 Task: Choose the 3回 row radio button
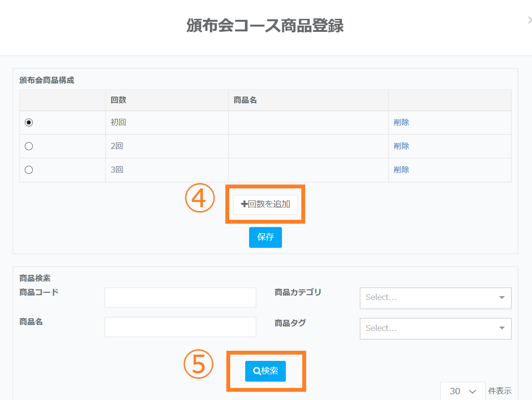tap(29, 170)
